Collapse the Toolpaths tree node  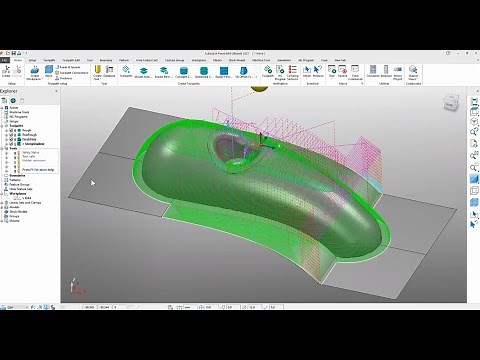pos(2,126)
